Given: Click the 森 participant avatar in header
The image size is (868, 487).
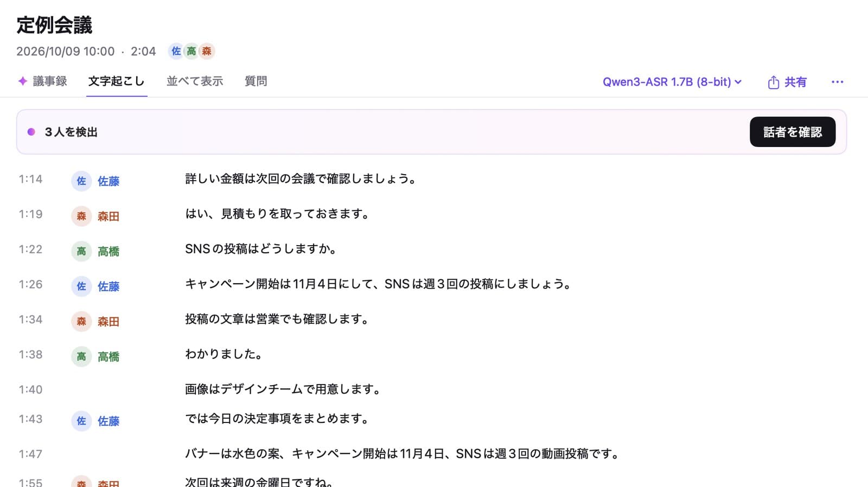Looking at the screenshot, I should pyautogui.click(x=207, y=51).
